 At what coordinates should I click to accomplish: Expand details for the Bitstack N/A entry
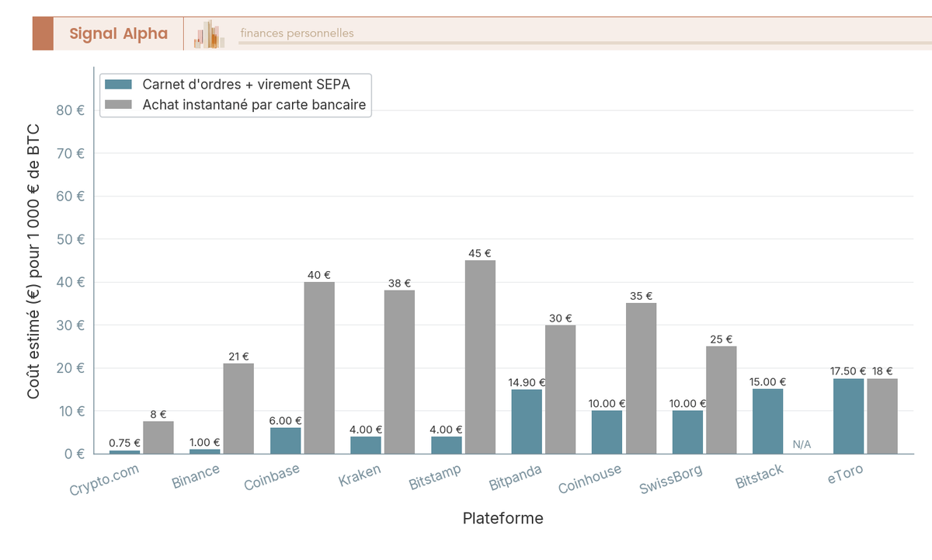click(x=802, y=444)
